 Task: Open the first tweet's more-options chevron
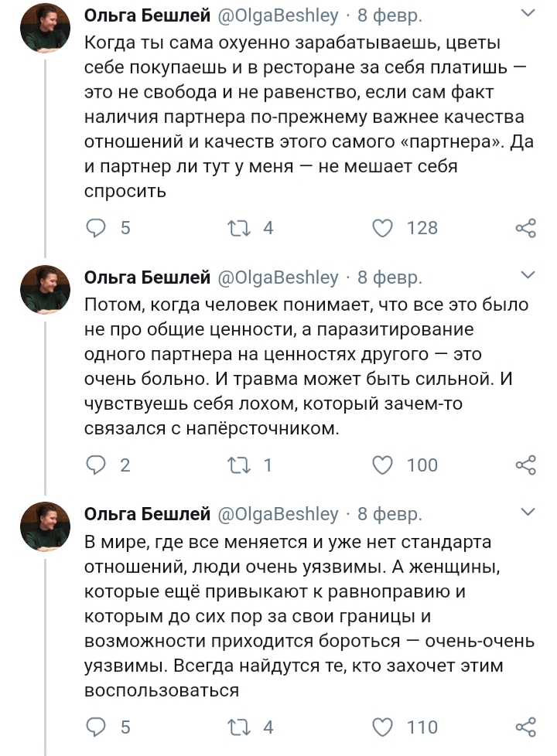[x=528, y=13]
